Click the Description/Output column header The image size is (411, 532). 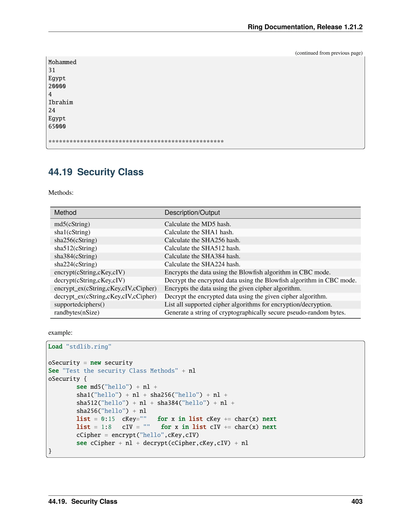[x=192, y=213]
